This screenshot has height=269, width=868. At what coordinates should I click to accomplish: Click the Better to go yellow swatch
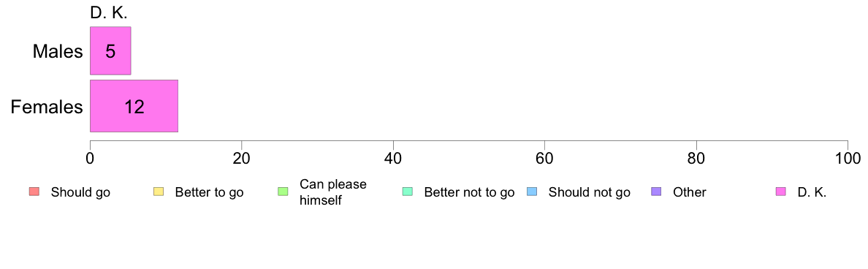click(x=159, y=192)
